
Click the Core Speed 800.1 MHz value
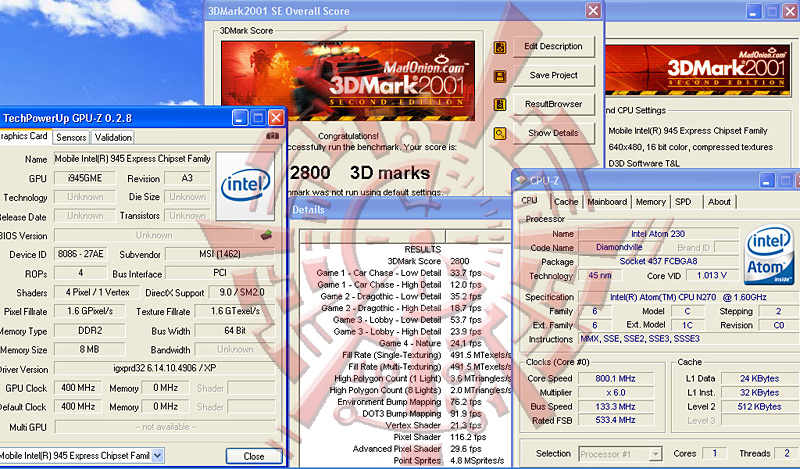point(615,379)
